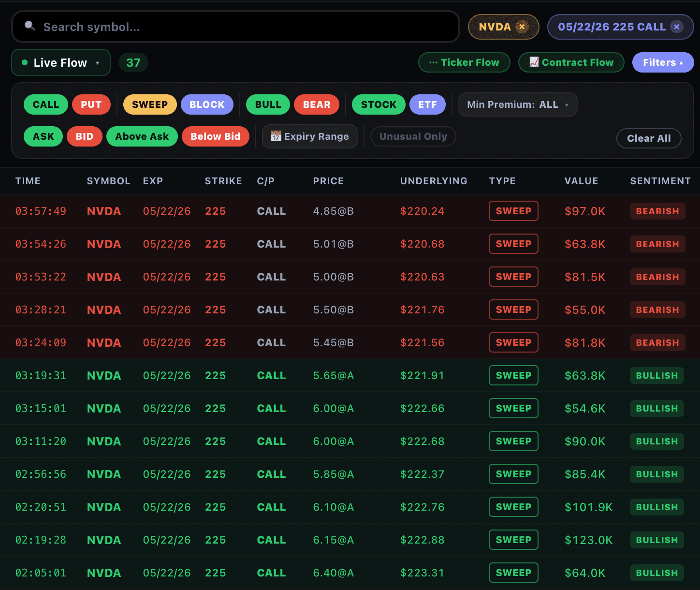Screen dimensions: 700x590
Task: Toggle the ASK filter
Action: pyautogui.click(x=44, y=136)
